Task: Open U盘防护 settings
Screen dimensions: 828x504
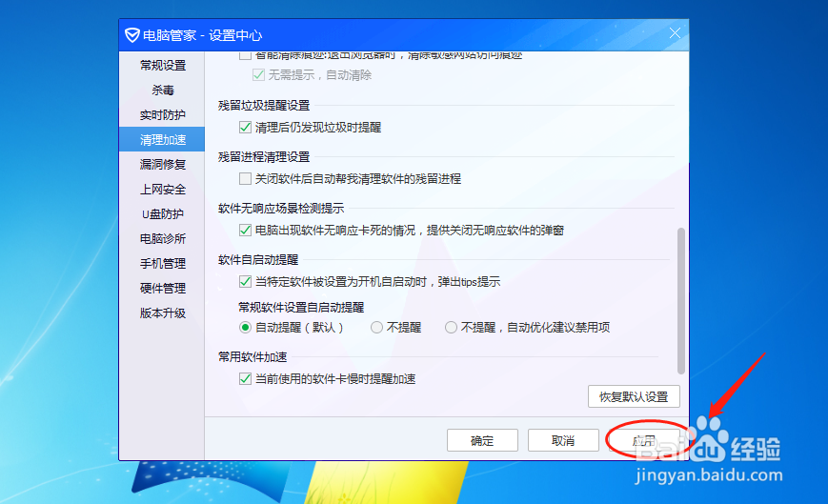Action: 163,214
